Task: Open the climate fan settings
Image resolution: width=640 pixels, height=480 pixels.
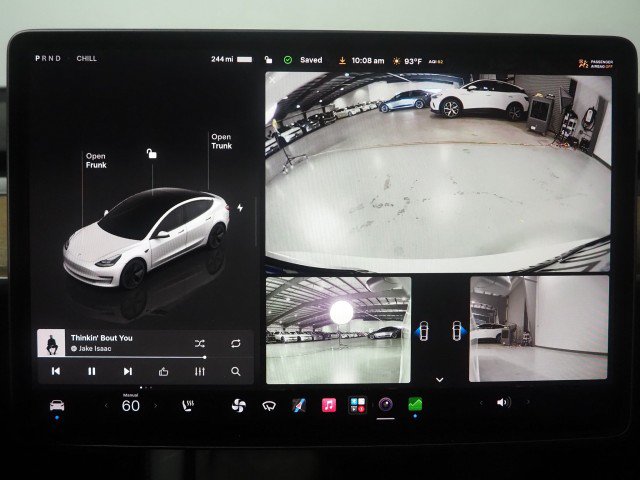Action: tap(238, 406)
